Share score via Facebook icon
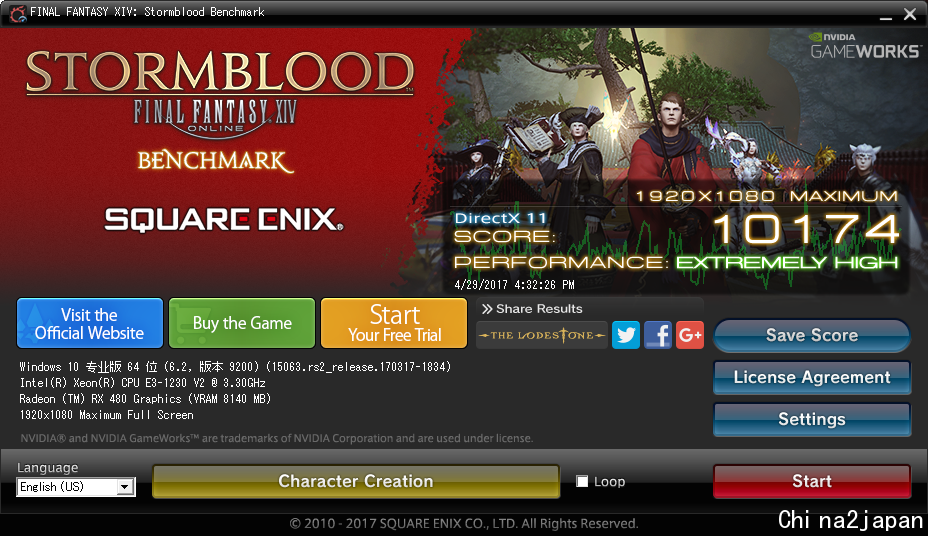The width and height of the screenshot is (928, 536). click(x=658, y=335)
